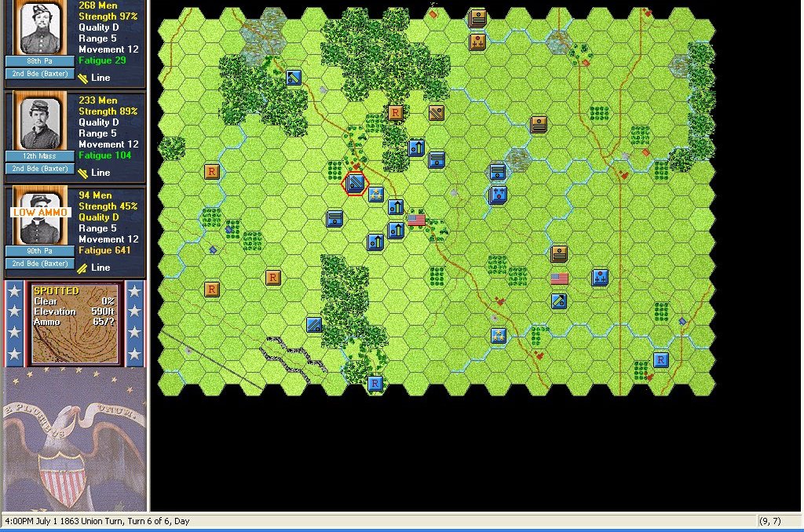The image size is (804, 532).
Task: Click the orange striped unit right of orange R
Action: [437, 112]
